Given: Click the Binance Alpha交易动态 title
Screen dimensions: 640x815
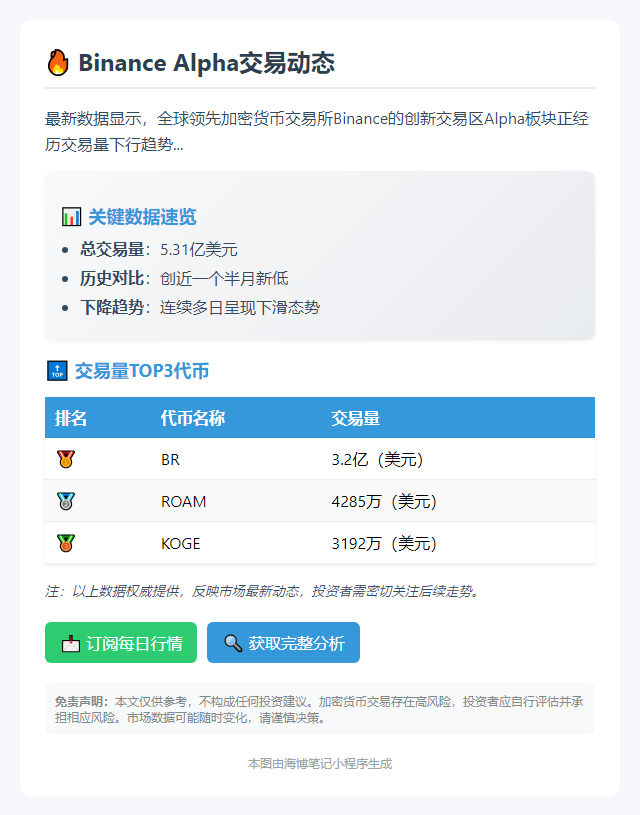Looking at the screenshot, I should point(206,63).
